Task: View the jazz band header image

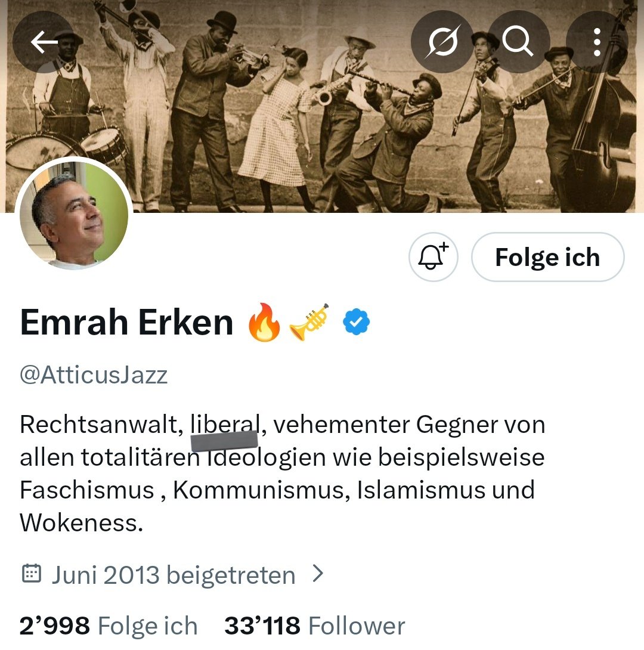Action: [x=322, y=106]
